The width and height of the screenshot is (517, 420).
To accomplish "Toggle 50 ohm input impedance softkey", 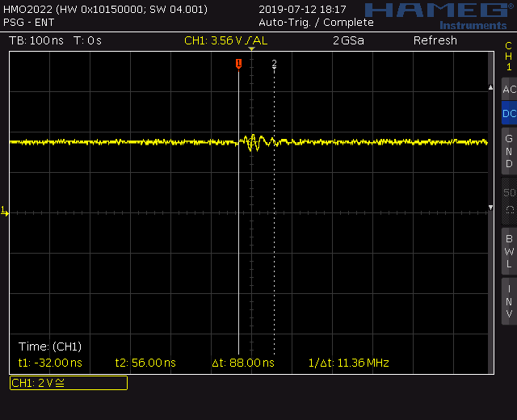I will tap(509, 201).
